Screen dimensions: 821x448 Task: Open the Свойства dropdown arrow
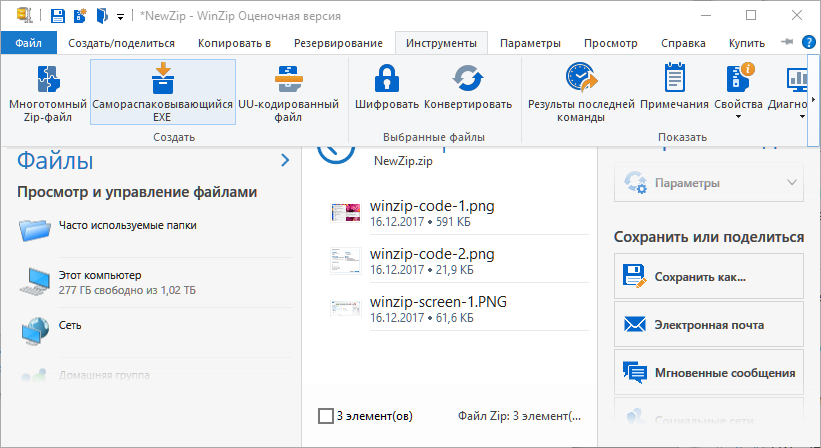pos(738,117)
